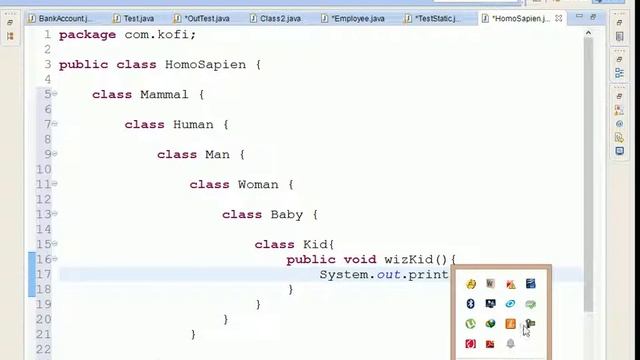Screen dimensions: 640x360
Task: Click the word 'Human' in the code
Action: (x=193, y=124)
